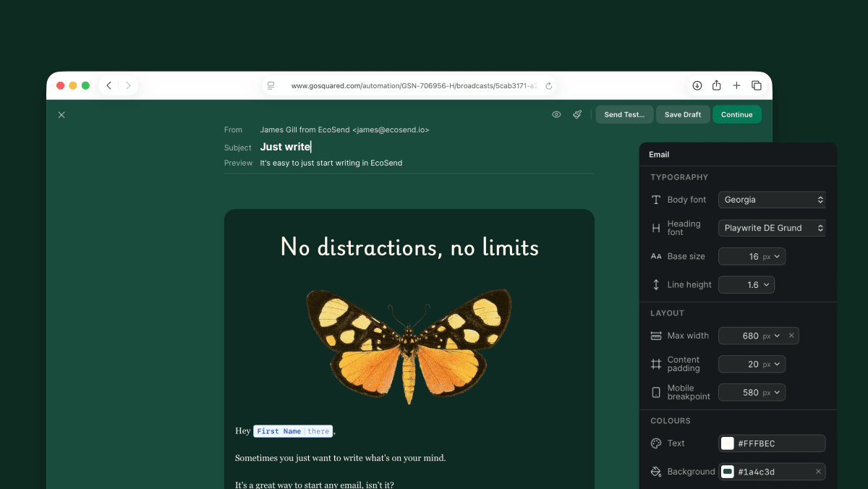Viewport: 868px width, 489px height.
Task: Click the 'there' fallback in merge tag
Action: click(x=318, y=431)
